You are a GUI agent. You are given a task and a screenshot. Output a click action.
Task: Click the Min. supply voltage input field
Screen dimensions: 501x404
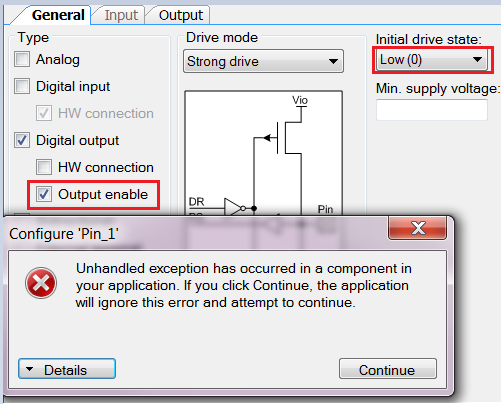(432, 110)
